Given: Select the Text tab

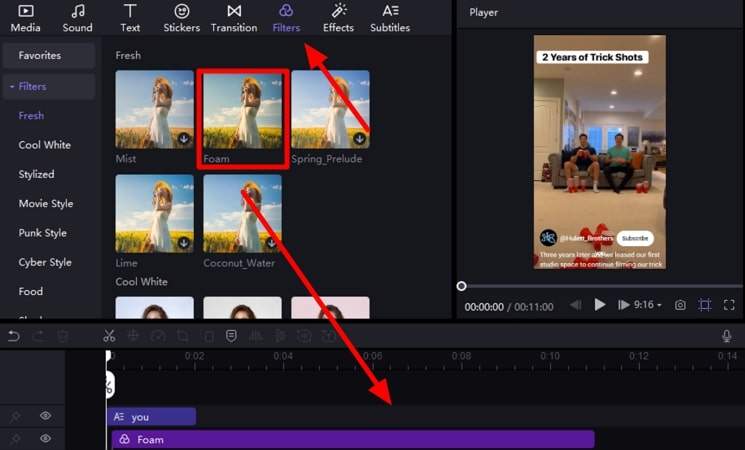Looking at the screenshot, I should tap(130, 18).
